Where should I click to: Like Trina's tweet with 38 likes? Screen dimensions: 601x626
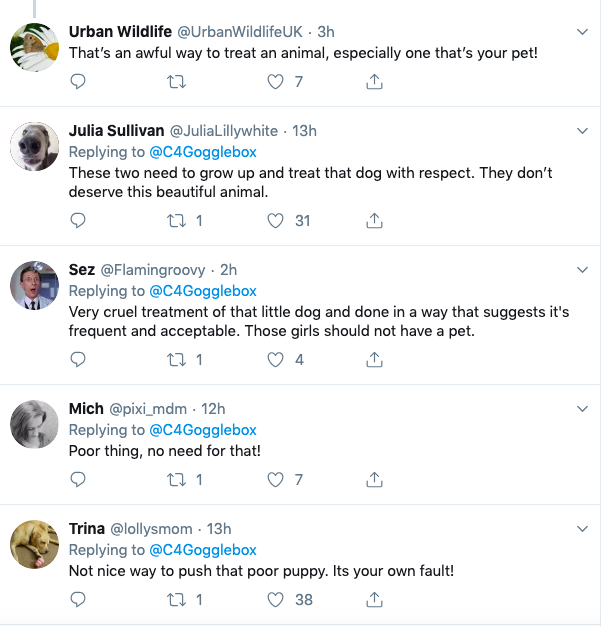point(277,599)
